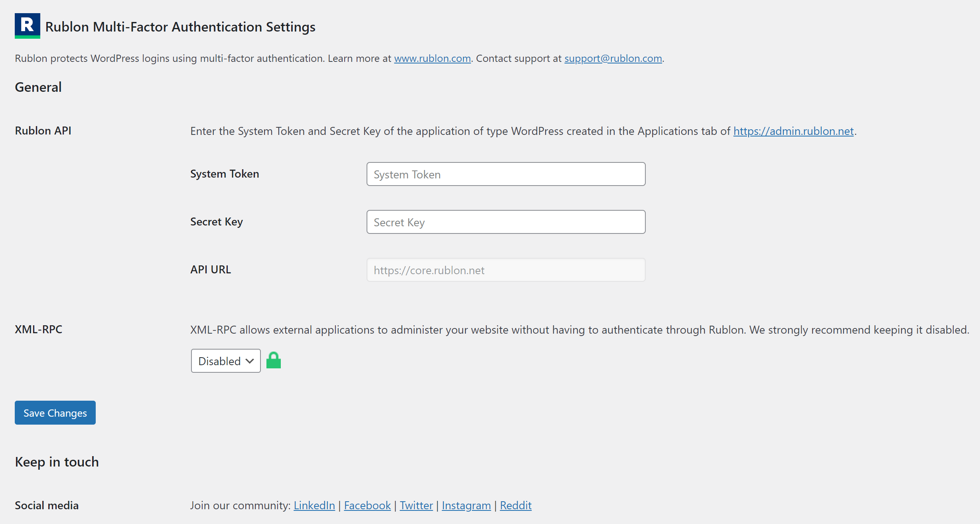Open the Facebook social link
The height and width of the screenshot is (524, 980).
coord(367,505)
